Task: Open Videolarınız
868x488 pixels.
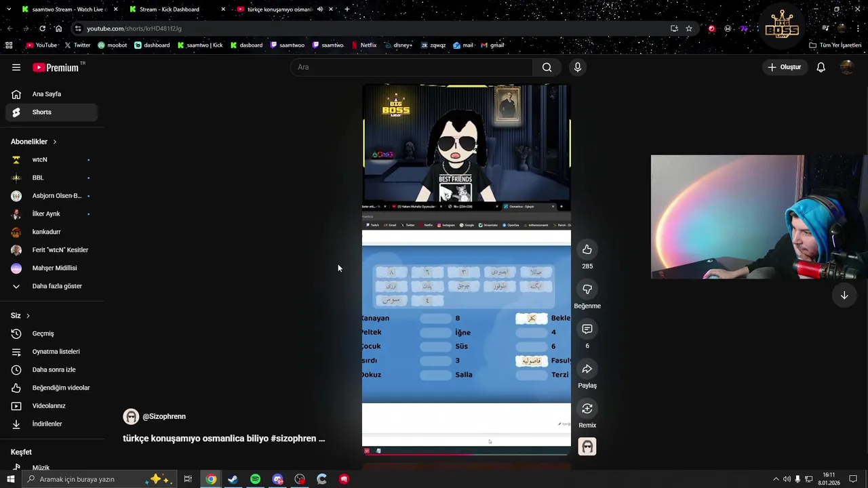Action: point(52,406)
